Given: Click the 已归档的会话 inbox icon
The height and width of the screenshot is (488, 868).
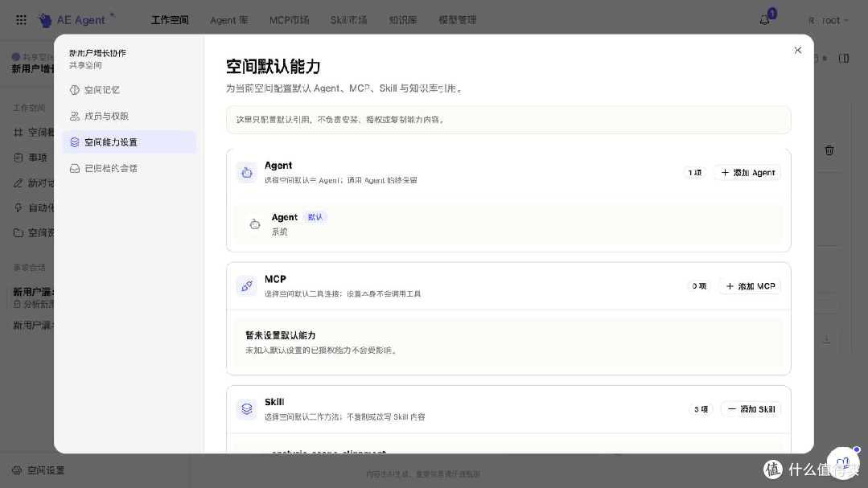Looking at the screenshot, I should [x=75, y=168].
